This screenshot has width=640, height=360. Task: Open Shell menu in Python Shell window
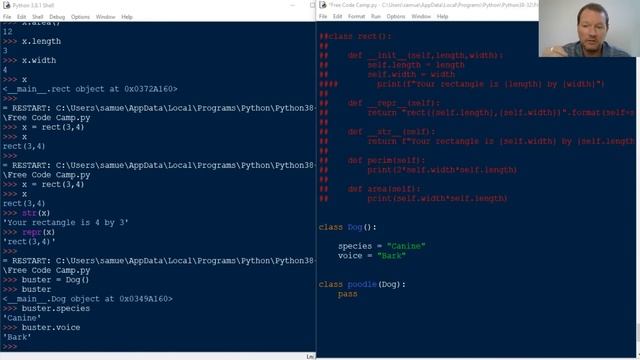38,17
